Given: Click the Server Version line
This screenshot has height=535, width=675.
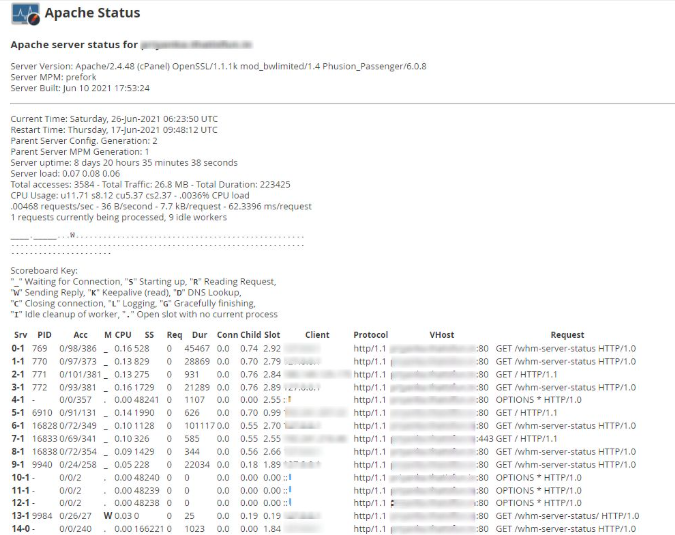Looking at the screenshot, I should 218,66.
